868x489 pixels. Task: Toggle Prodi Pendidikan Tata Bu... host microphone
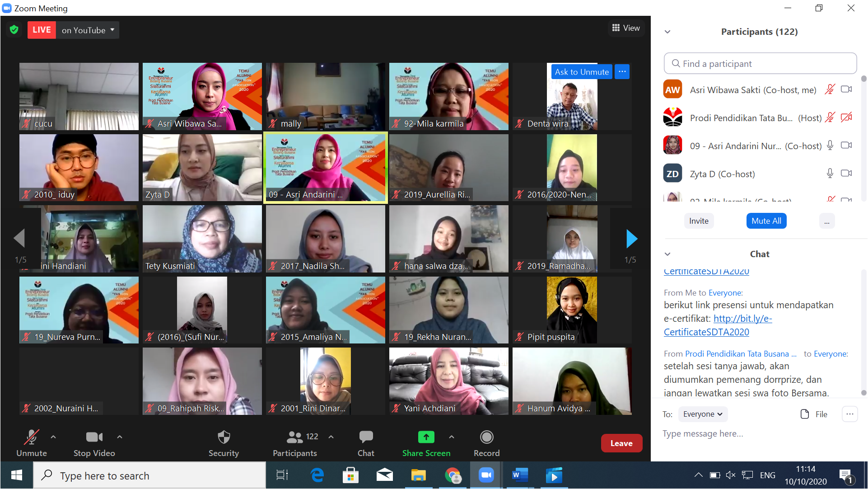click(x=830, y=118)
